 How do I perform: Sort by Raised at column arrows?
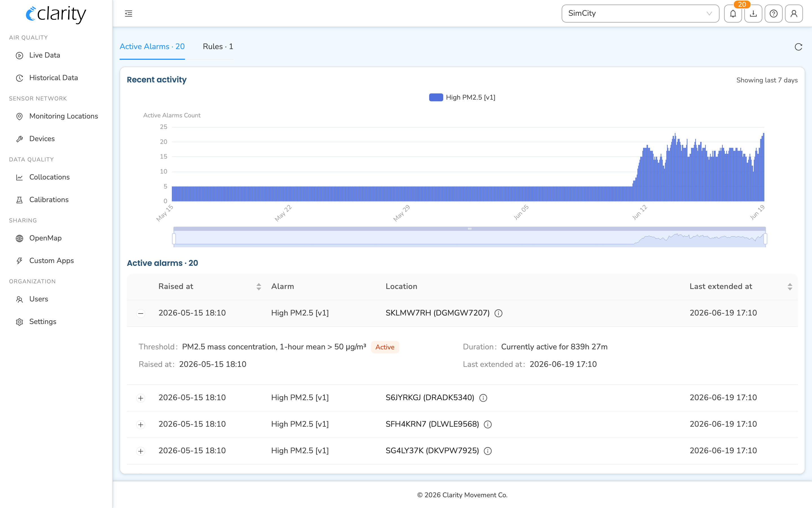pyautogui.click(x=258, y=286)
